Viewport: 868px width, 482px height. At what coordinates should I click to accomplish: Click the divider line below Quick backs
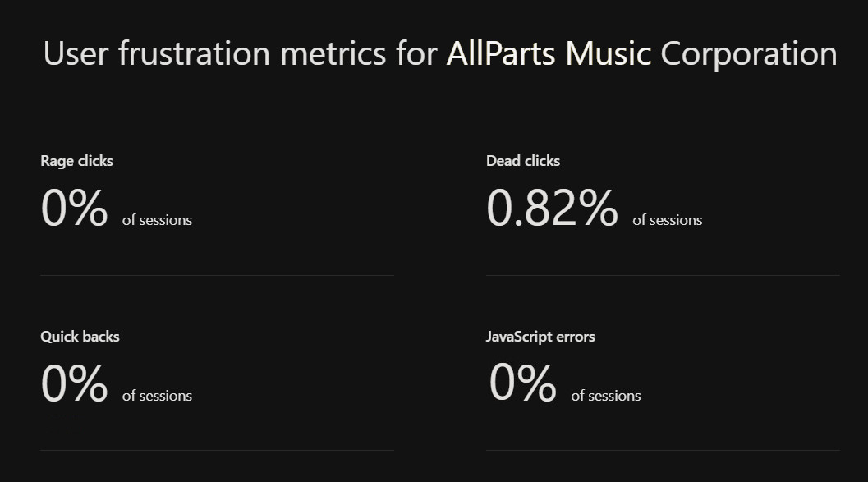(x=217, y=450)
